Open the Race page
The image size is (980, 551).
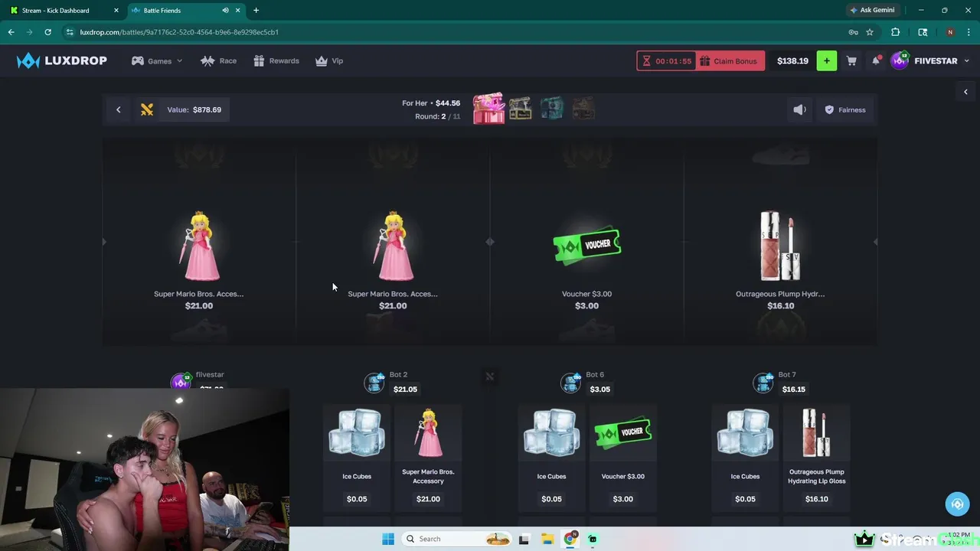click(218, 60)
